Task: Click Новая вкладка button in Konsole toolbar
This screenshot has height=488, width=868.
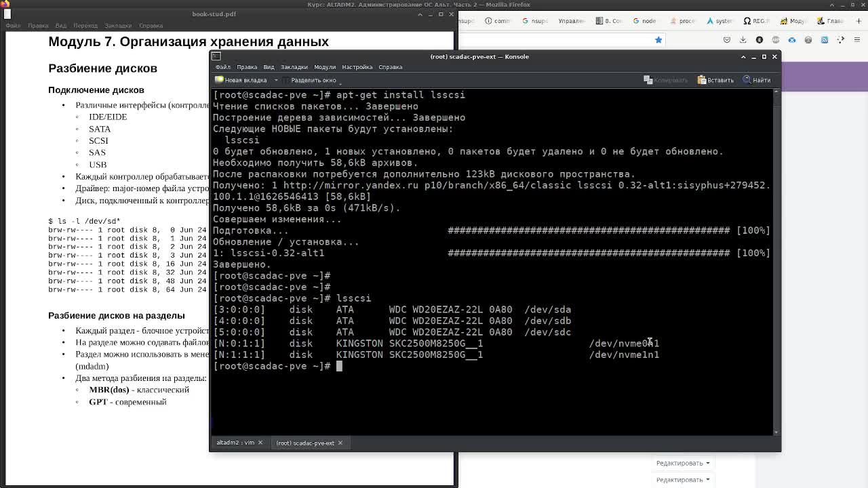Action: click(x=241, y=80)
